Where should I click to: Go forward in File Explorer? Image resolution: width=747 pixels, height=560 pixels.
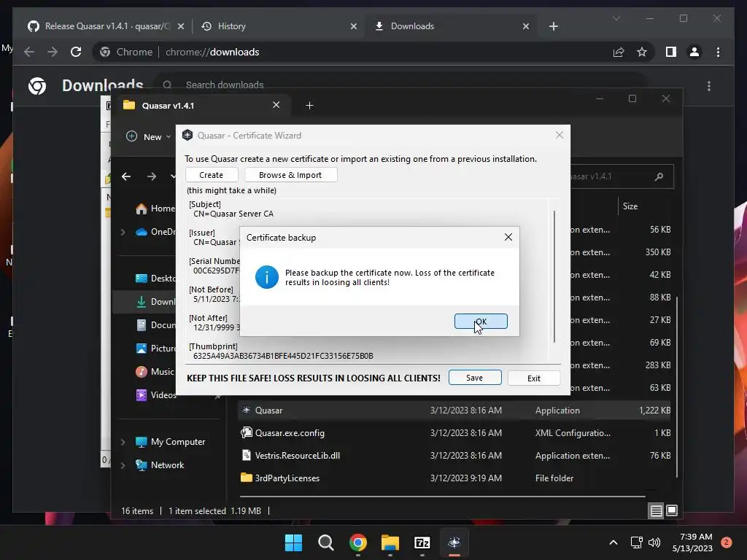click(x=152, y=176)
